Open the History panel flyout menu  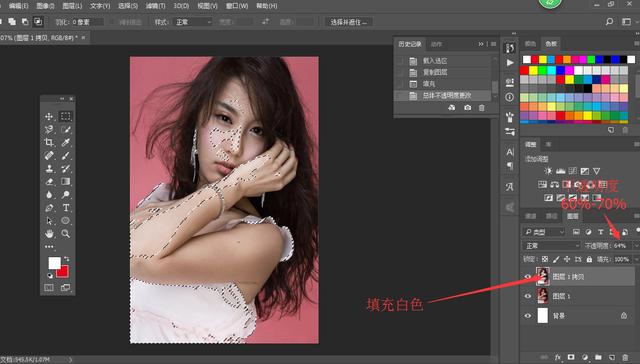493,44
